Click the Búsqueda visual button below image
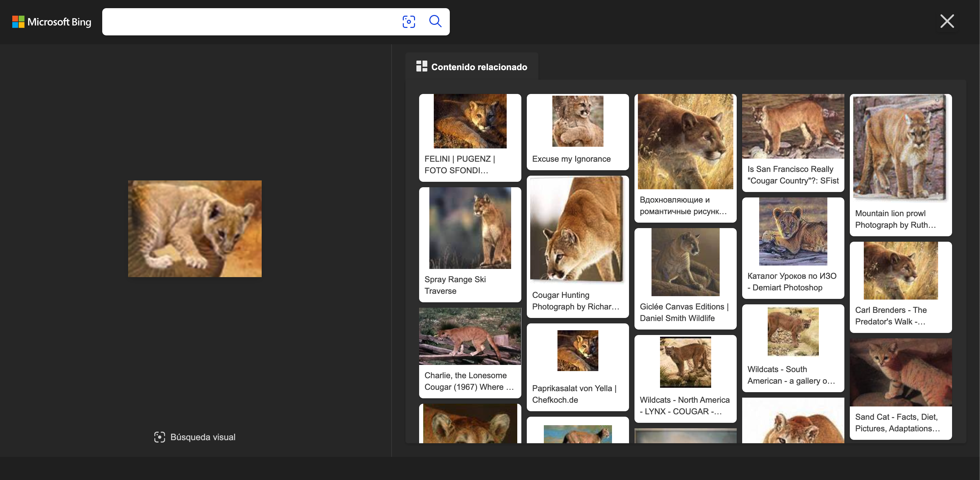The height and width of the screenshot is (480, 980). 195,437
